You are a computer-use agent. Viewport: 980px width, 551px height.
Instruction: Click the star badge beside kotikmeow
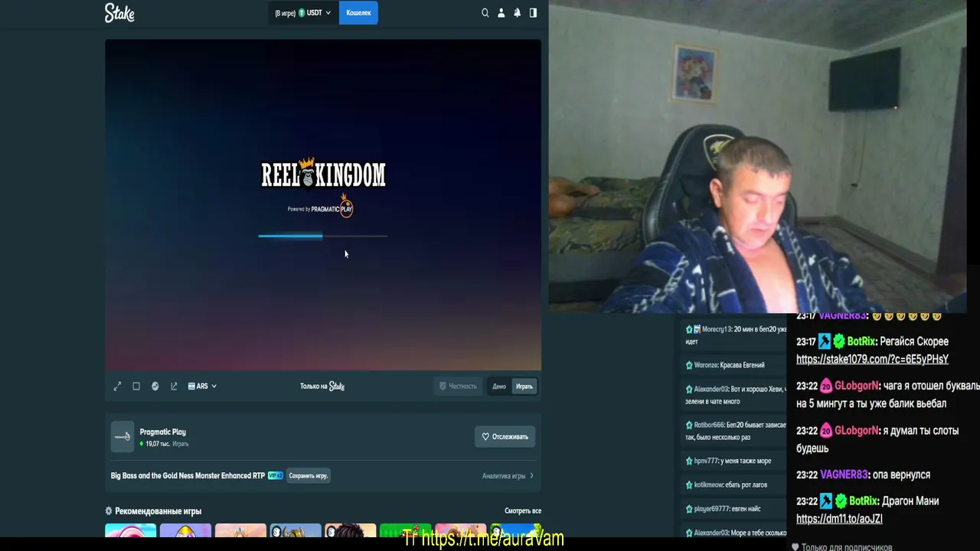coord(689,485)
